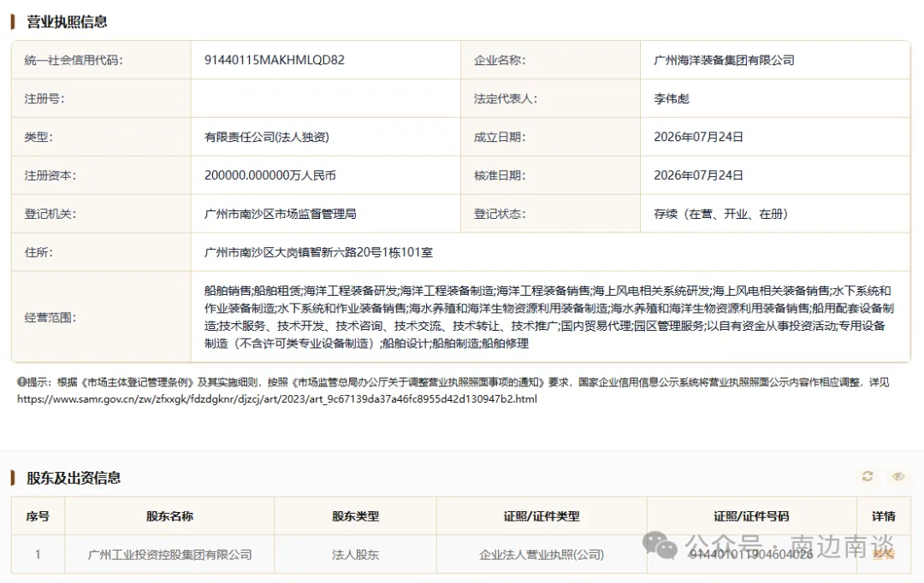Viewport: 924px width, 583px height.
Task: Click the 企业名称 label
Action: (500, 60)
